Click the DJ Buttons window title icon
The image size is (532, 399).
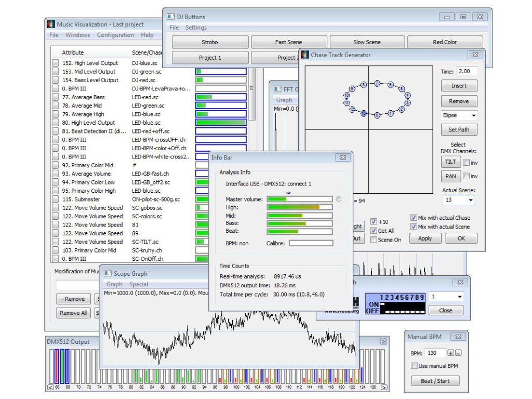point(170,16)
